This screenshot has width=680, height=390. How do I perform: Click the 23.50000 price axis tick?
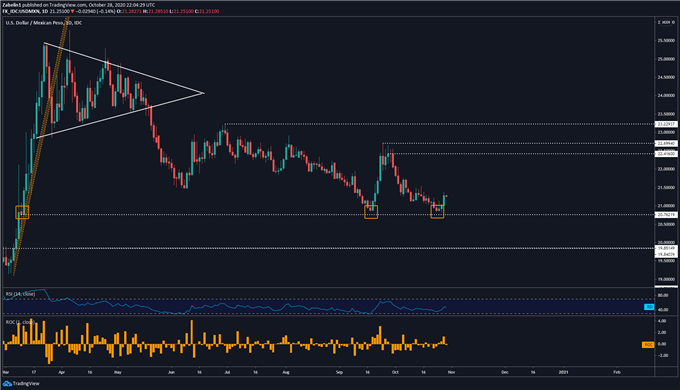(x=666, y=114)
